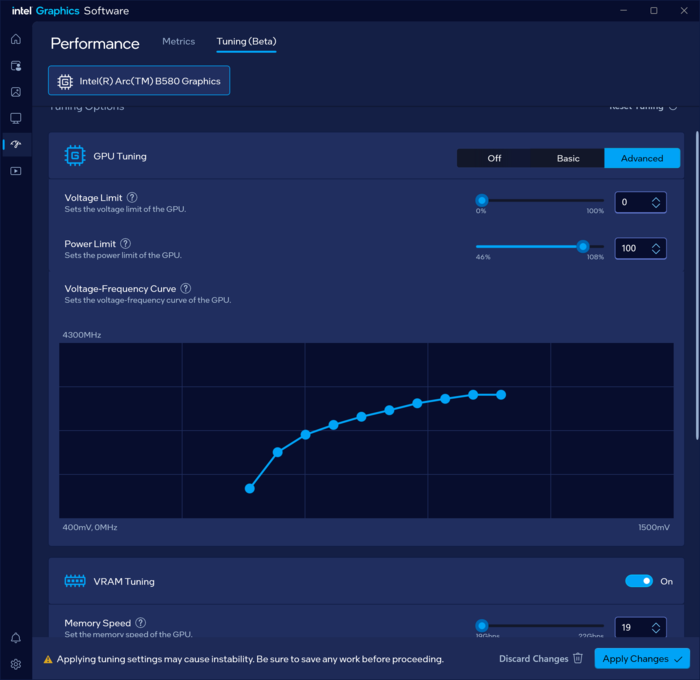The image size is (700, 680).
Task: Increase Voltage Limit with up arrow
Action: click(656, 199)
